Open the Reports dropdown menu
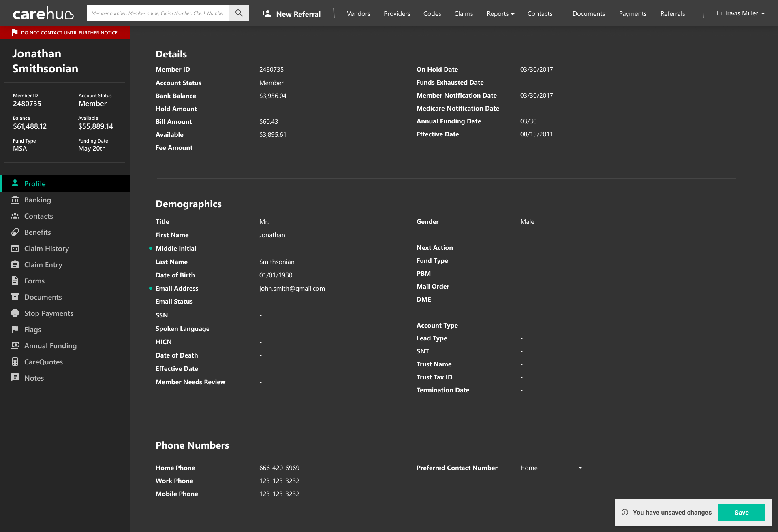 (x=500, y=13)
